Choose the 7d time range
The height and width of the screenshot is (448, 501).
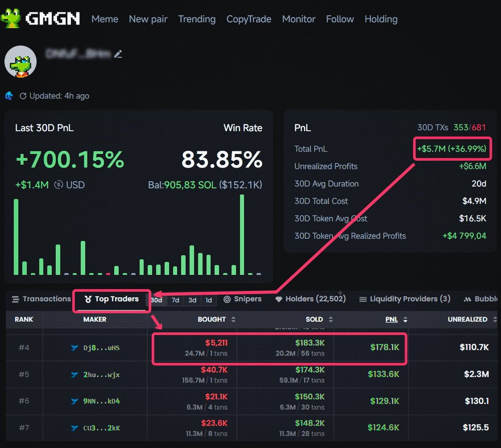[175, 300]
